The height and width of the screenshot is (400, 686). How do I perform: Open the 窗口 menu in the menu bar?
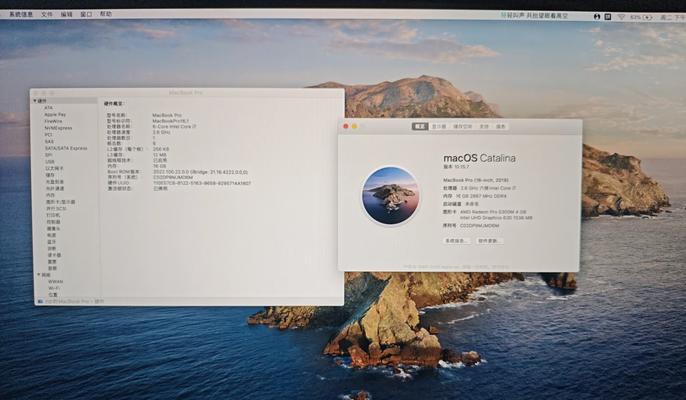tap(86, 14)
